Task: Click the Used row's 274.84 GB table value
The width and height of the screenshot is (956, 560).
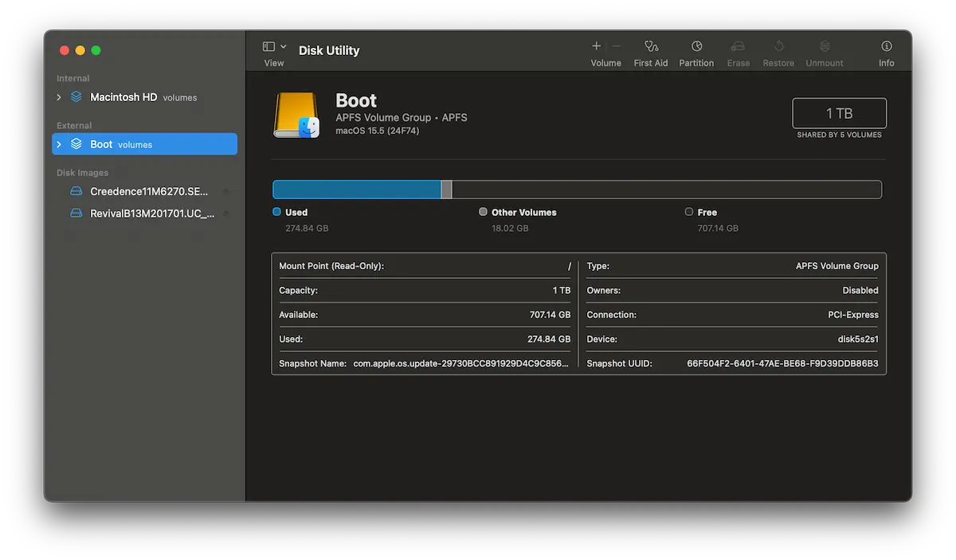Action: [x=550, y=339]
